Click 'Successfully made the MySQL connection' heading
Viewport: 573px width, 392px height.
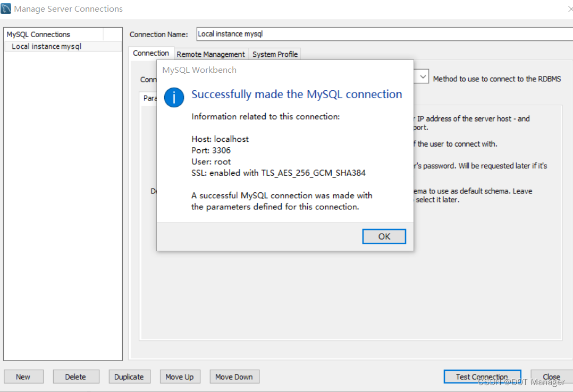pos(297,94)
